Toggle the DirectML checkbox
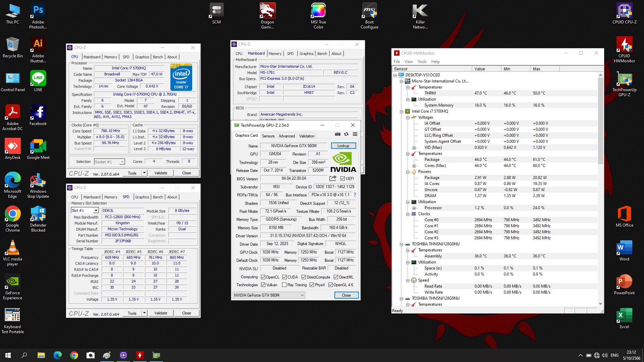The width and height of the screenshot is (644, 362). coord(336,277)
